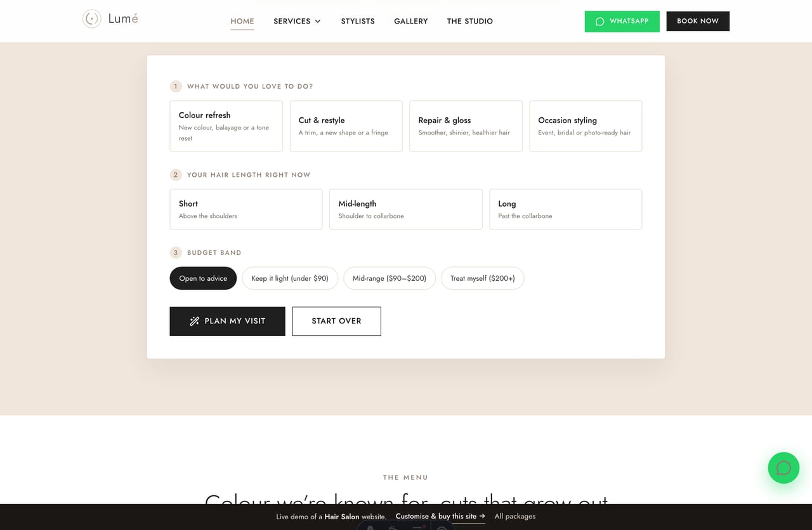Choose the Cut & restyle card

coord(346,126)
